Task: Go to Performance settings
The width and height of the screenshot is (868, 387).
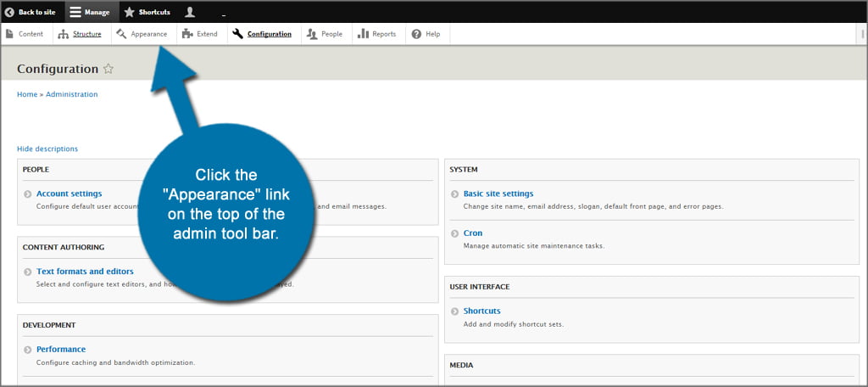Action: 60,349
